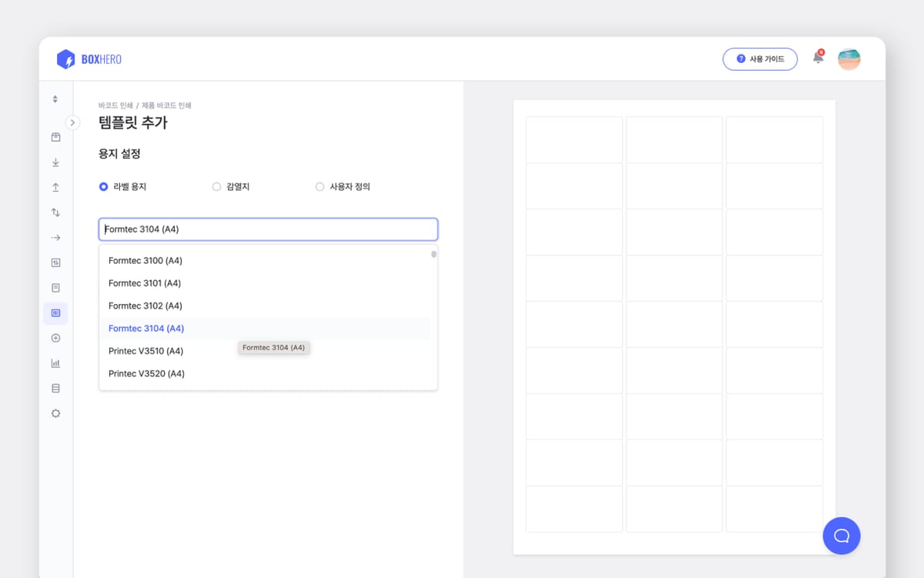Open the analytics bar-chart sidebar icon

point(55,363)
